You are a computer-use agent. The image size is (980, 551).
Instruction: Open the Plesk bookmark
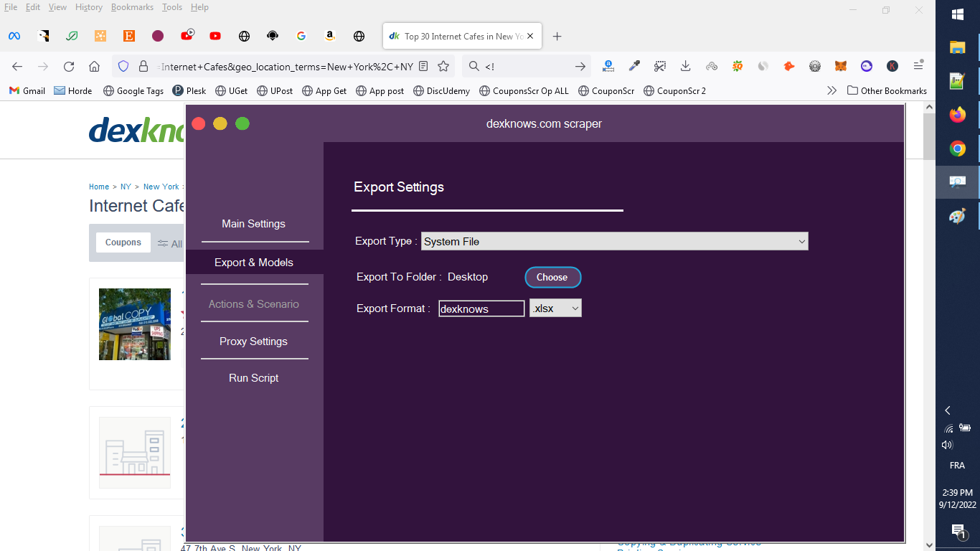click(x=189, y=91)
